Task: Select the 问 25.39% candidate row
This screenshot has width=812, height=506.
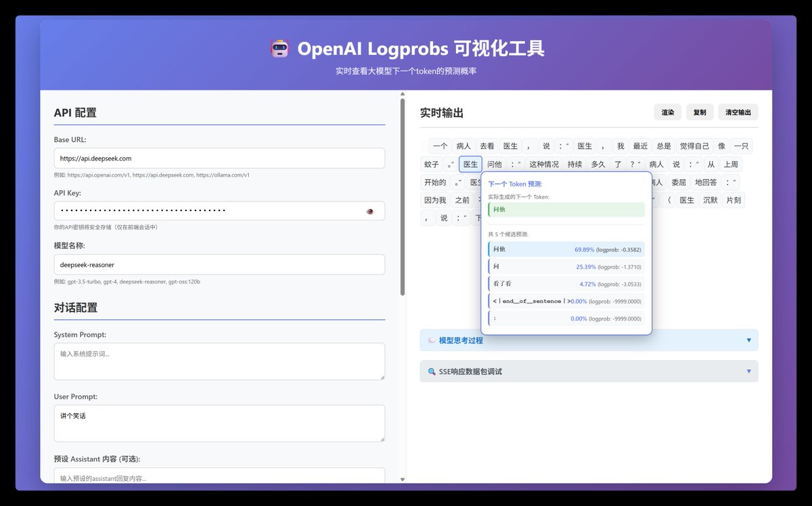Action: pyautogui.click(x=566, y=267)
